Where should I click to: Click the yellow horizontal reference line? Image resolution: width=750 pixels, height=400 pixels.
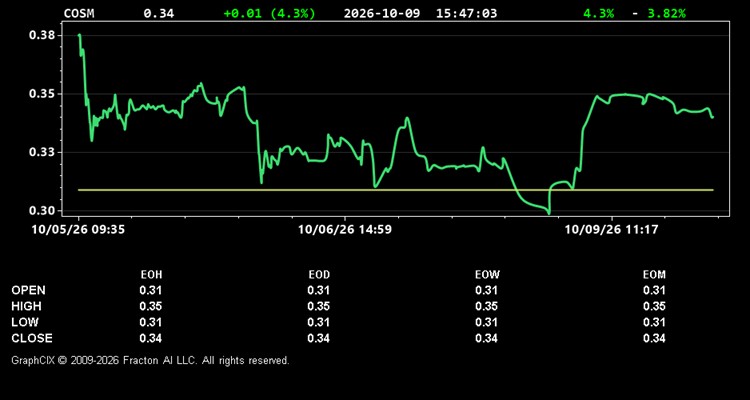pos(396,190)
